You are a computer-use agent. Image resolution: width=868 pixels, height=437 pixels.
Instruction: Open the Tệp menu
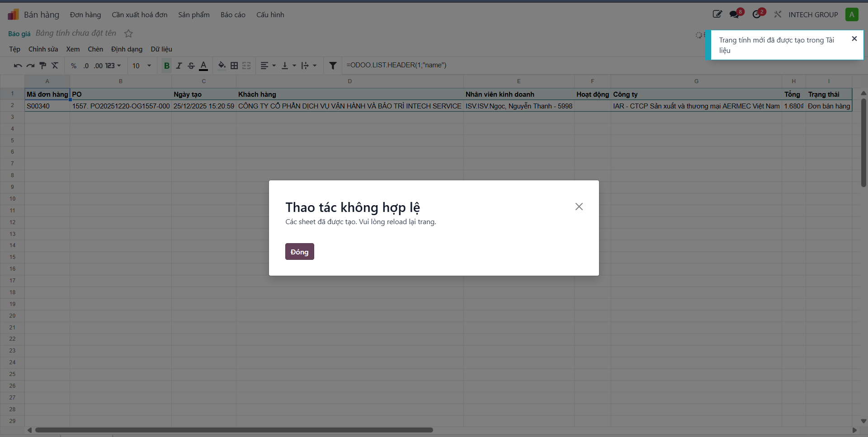[15, 49]
